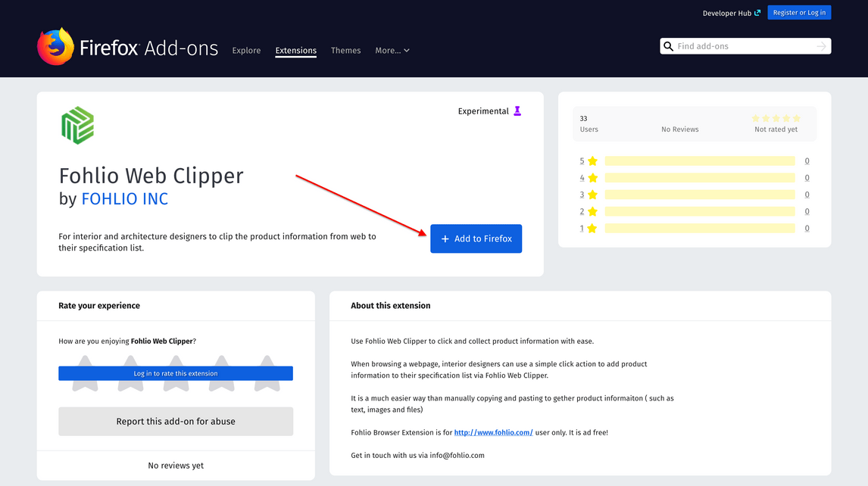
Task: Click 'Get in touch with us via info@fohlio.com' text
Action: click(x=417, y=456)
